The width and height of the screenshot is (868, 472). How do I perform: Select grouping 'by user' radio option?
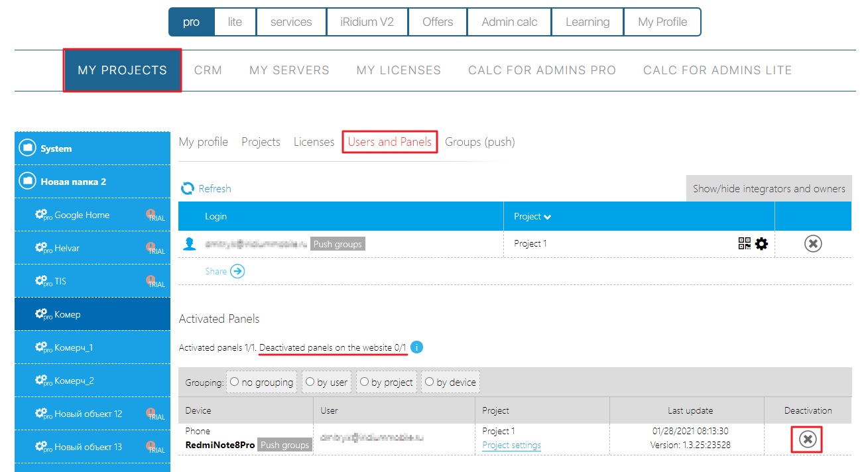pyautogui.click(x=310, y=382)
